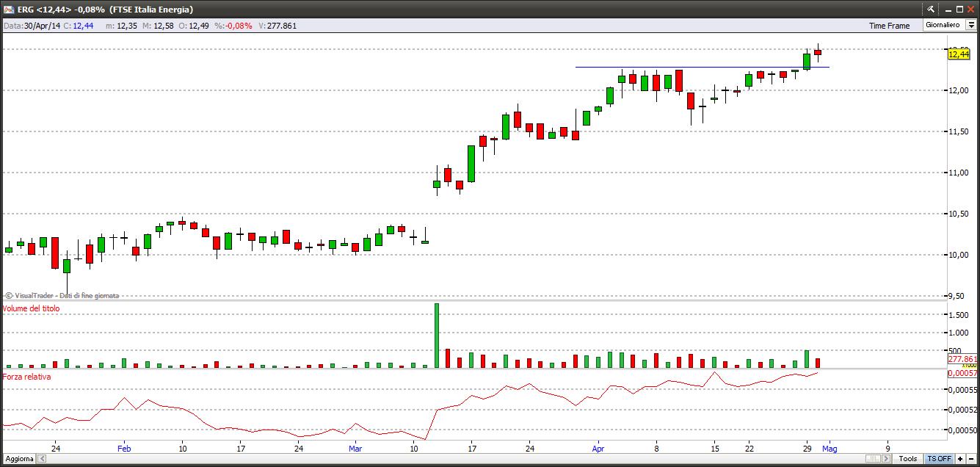Click the horizontal scrollbar thumb

[x=873, y=459]
